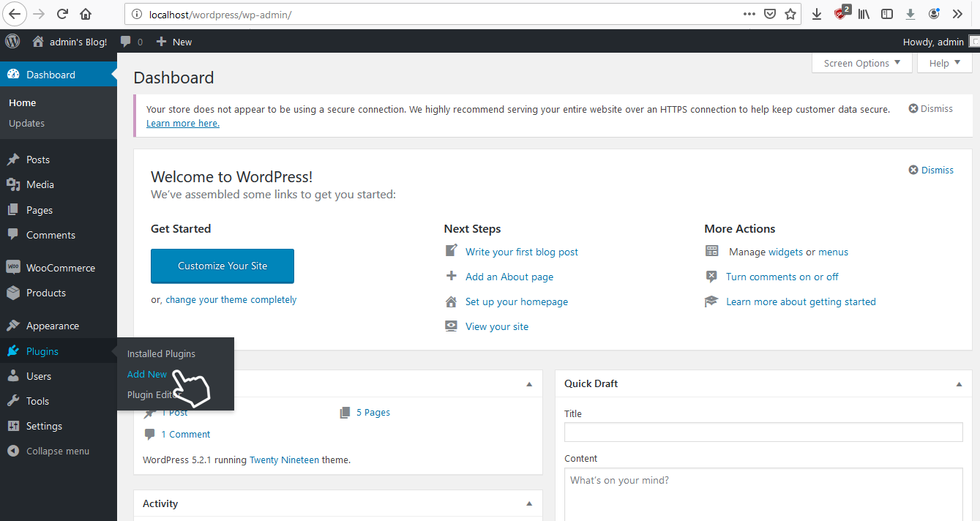Screen dimensions: 980x521
Task: Open the Help dropdown tab
Action: (944, 64)
